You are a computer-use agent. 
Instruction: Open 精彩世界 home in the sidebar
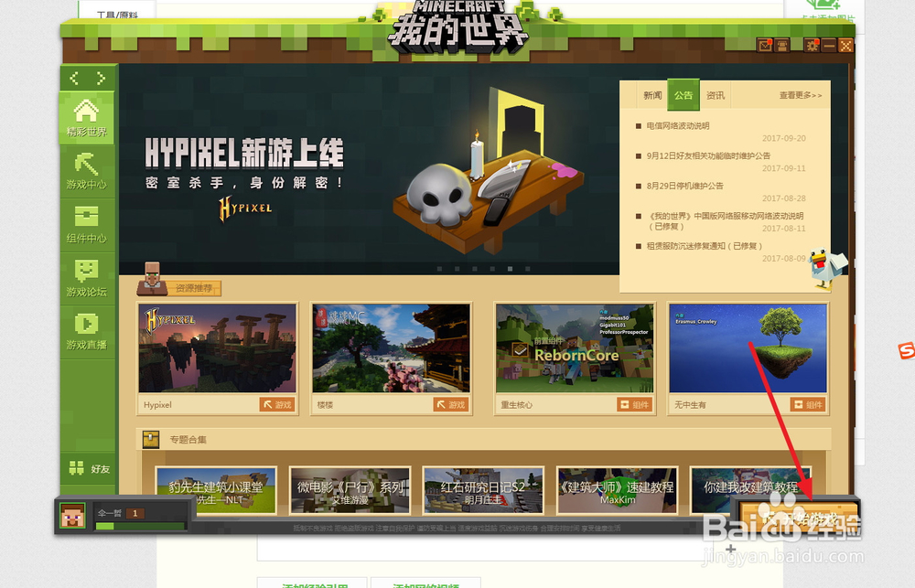[x=86, y=118]
